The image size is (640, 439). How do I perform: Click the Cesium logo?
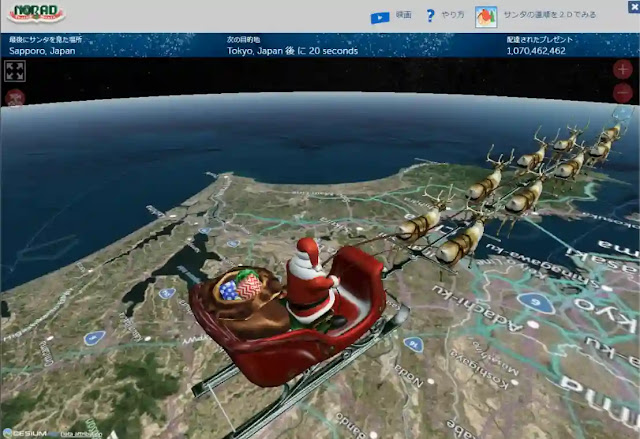pyautogui.click(x=25, y=433)
